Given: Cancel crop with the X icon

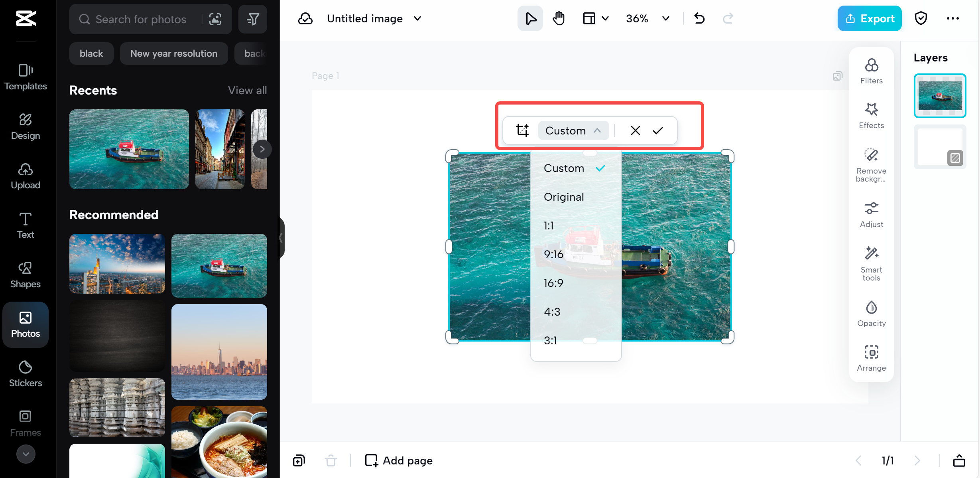Looking at the screenshot, I should tap(635, 130).
